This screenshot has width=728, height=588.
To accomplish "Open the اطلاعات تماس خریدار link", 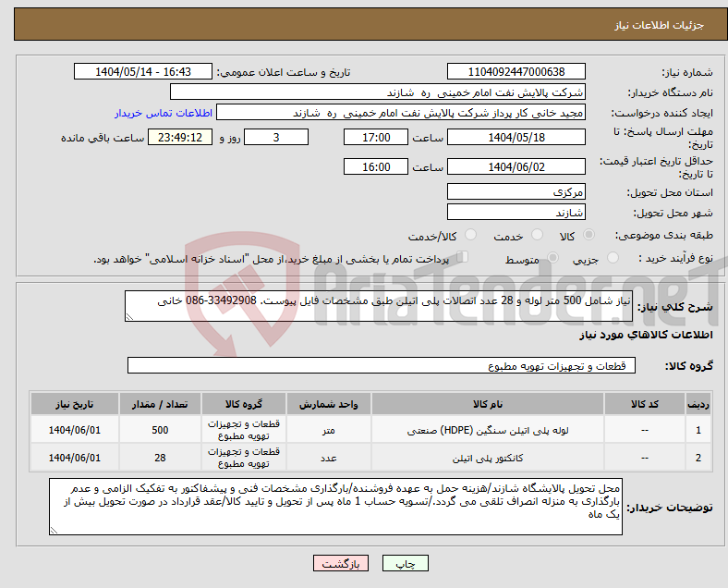I will [164, 113].
